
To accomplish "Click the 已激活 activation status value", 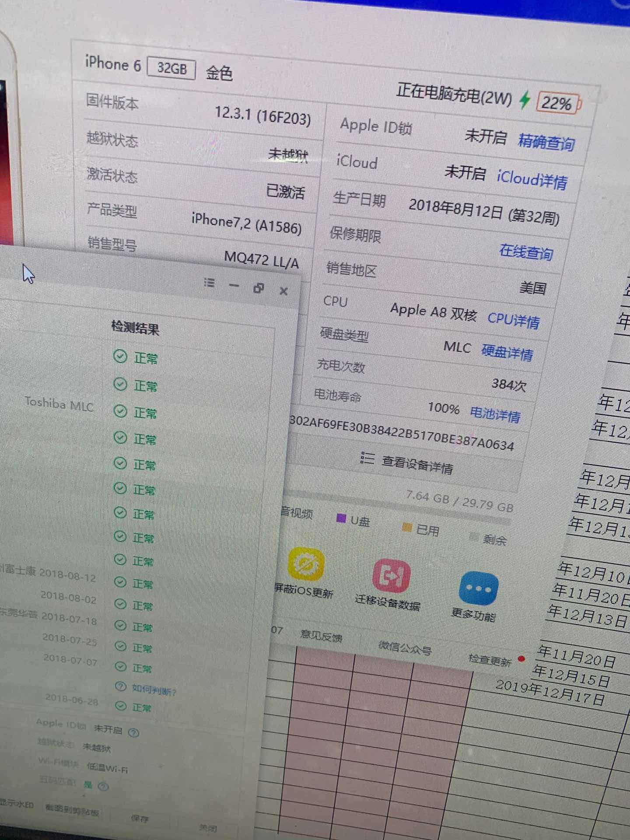I will click(x=285, y=191).
